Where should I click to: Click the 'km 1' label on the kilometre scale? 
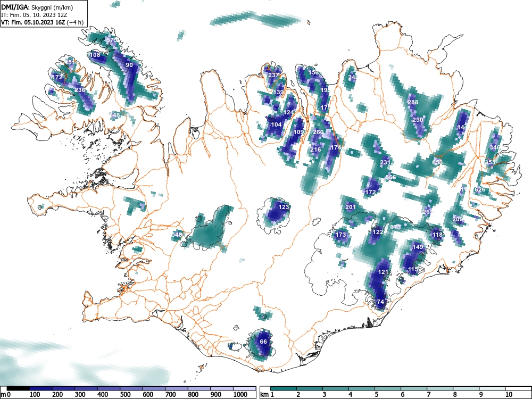tap(268, 395)
